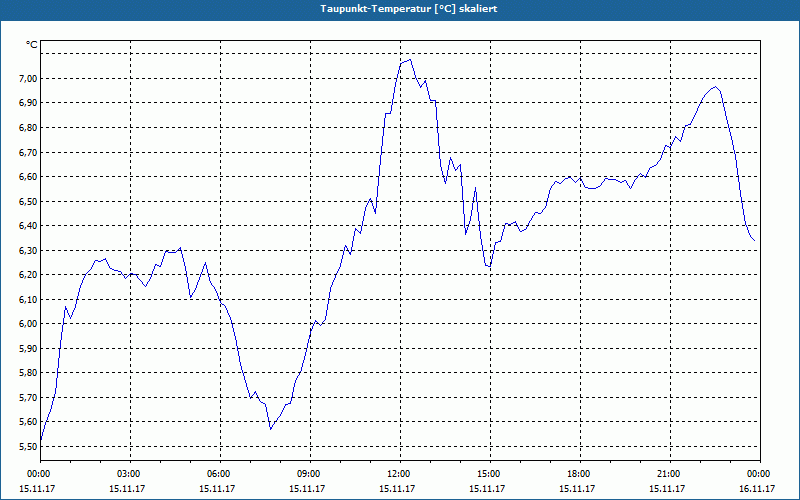
Task: Select the 7,00 y-axis label
Action: click(28, 79)
